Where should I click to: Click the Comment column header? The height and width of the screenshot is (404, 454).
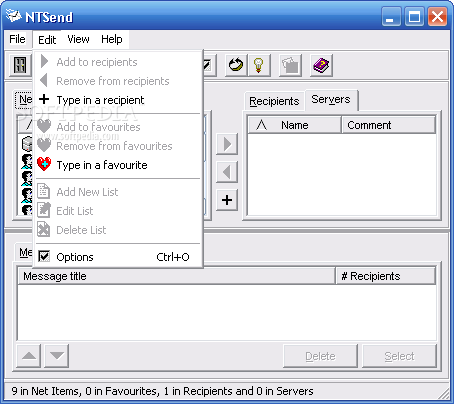389,125
